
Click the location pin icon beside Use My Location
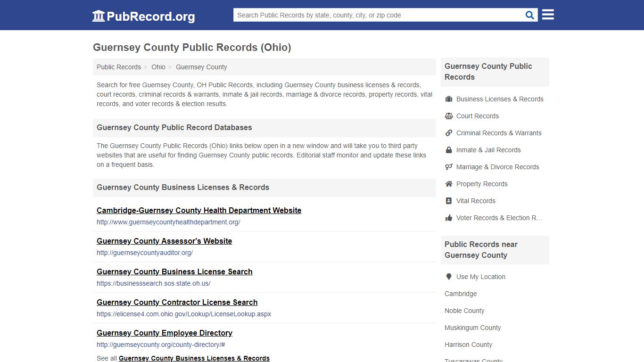449,277
